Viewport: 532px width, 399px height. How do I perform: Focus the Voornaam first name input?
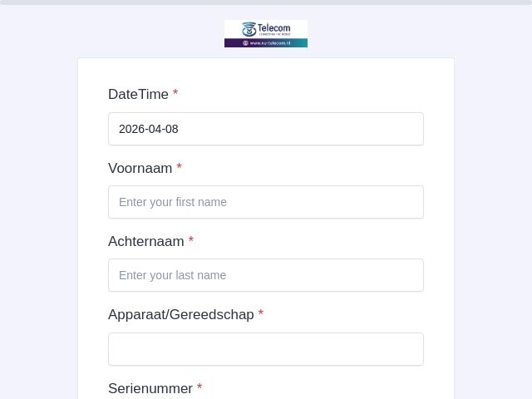[266, 202]
